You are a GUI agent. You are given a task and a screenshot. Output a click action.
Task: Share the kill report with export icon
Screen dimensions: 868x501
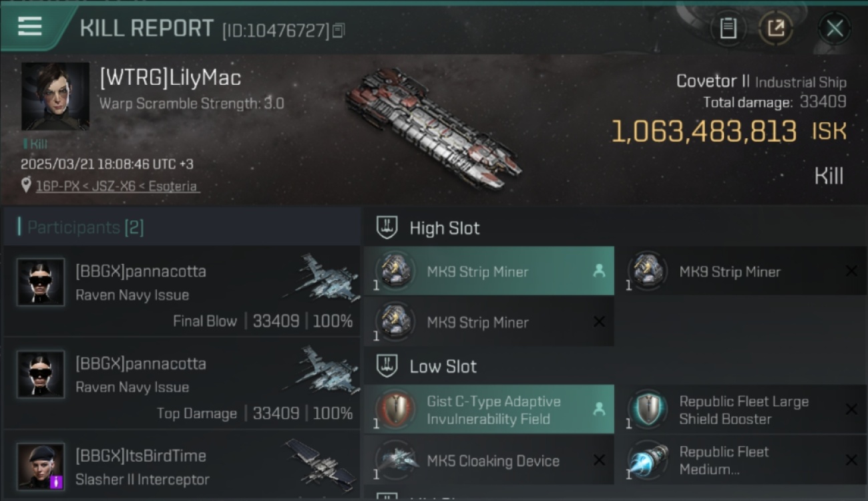pyautogui.click(x=776, y=28)
